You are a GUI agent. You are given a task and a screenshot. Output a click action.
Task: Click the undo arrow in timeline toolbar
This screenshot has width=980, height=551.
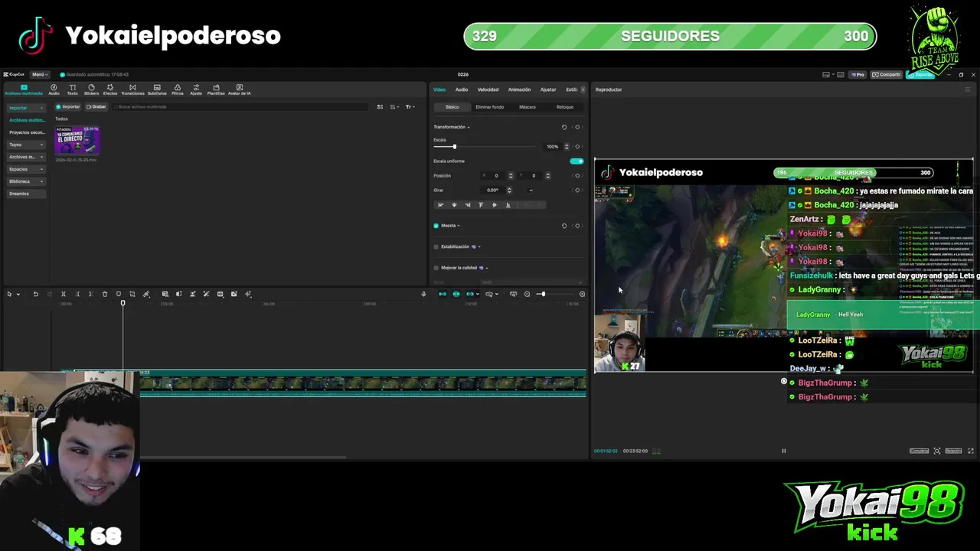pos(35,294)
